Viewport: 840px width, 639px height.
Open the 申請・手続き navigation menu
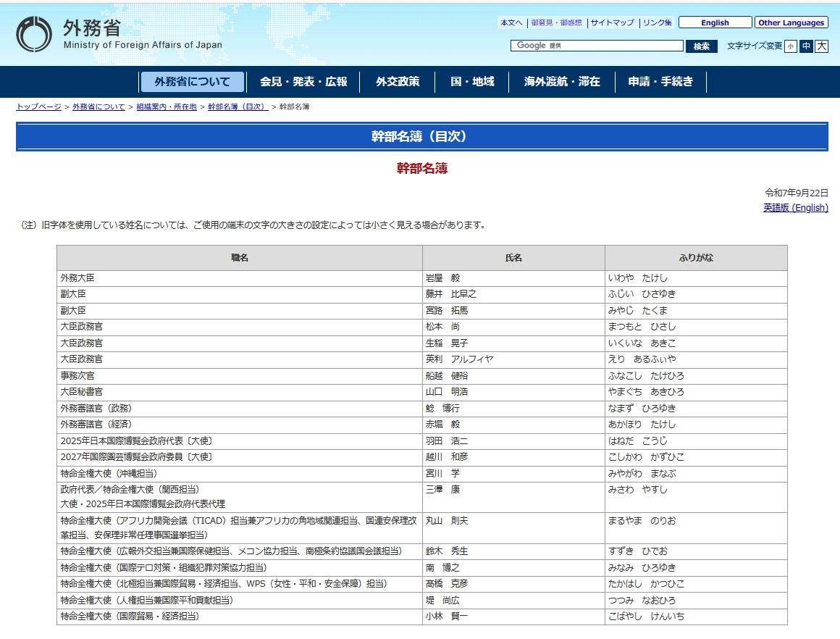tap(660, 81)
